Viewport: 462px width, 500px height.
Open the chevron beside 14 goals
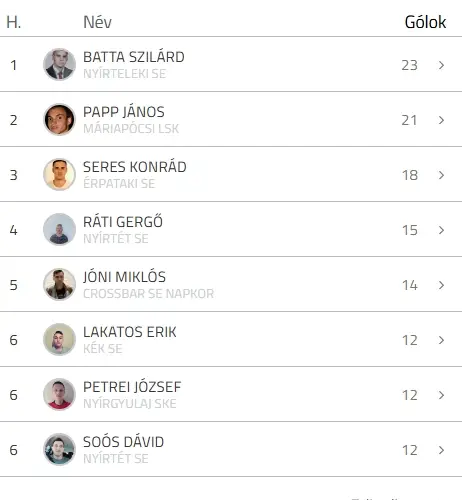[441, 285]
